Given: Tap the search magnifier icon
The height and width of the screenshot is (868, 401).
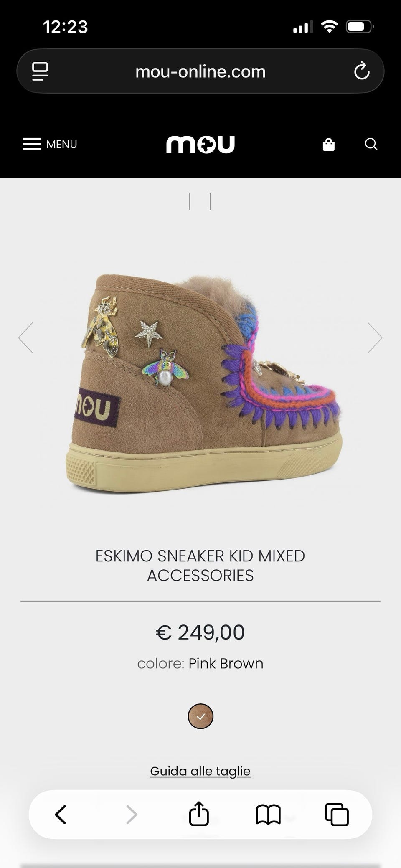Looking at the screenshot, I should (371, 145).
